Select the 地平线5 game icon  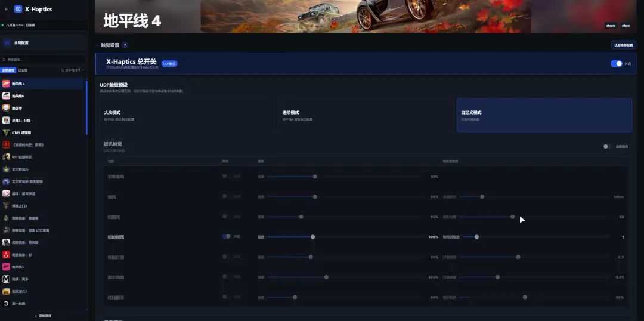[x=6, y=267]
